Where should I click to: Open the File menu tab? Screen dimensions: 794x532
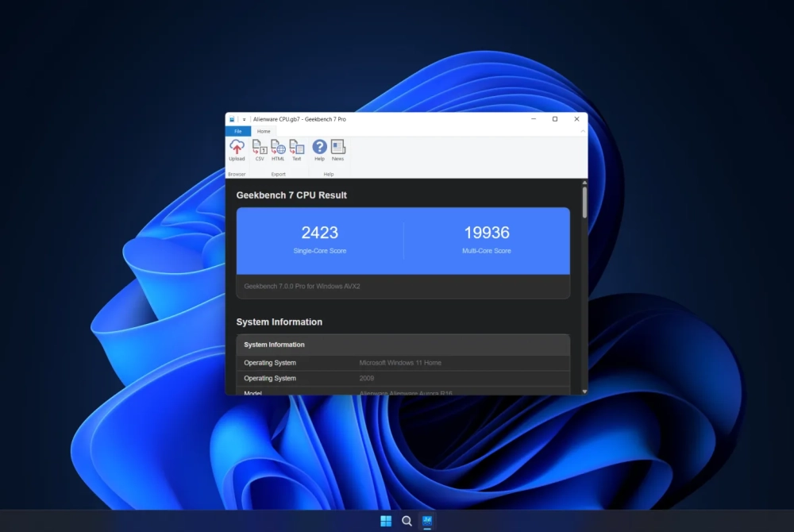[238, 131]
